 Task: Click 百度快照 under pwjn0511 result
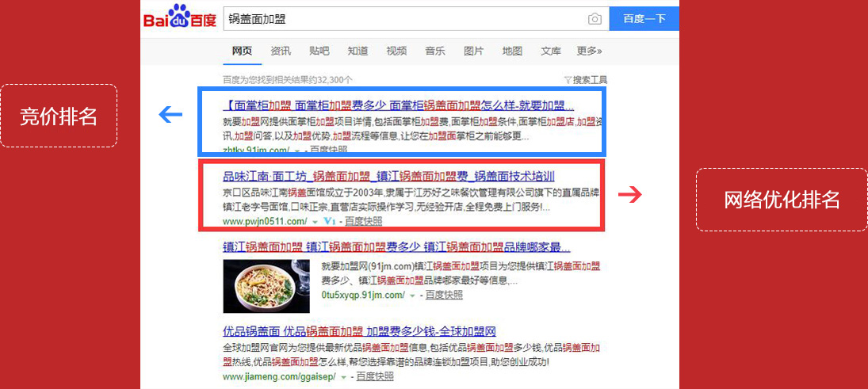363,221
